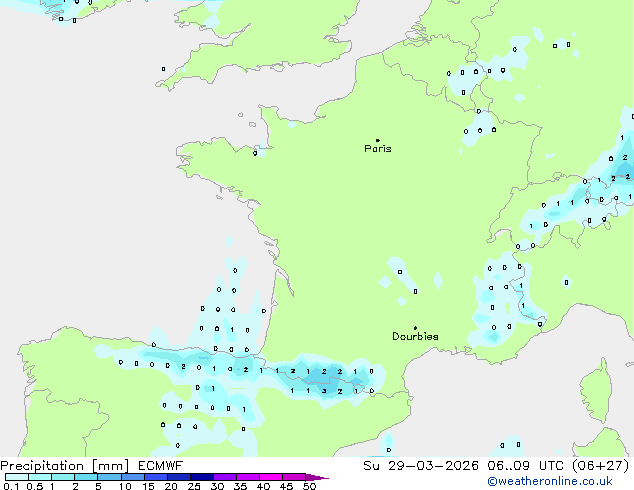Image resolution: width=634 pixels, height=490 pixels.
Task: Click the '06..09 UTC' time range text
Action: coord(525,466)
